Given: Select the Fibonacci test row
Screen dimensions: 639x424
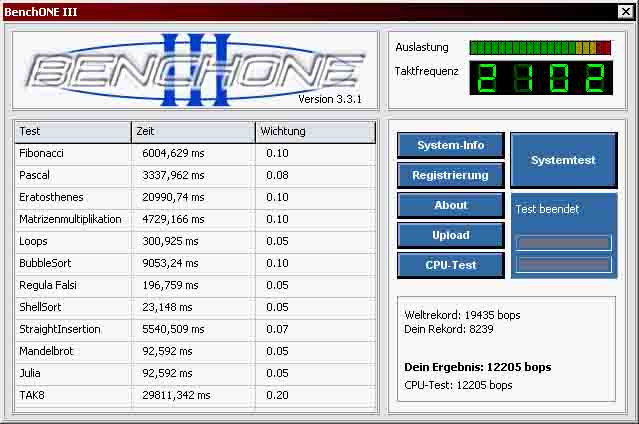Looking at the screenshot, I should [x=195, y=154].
